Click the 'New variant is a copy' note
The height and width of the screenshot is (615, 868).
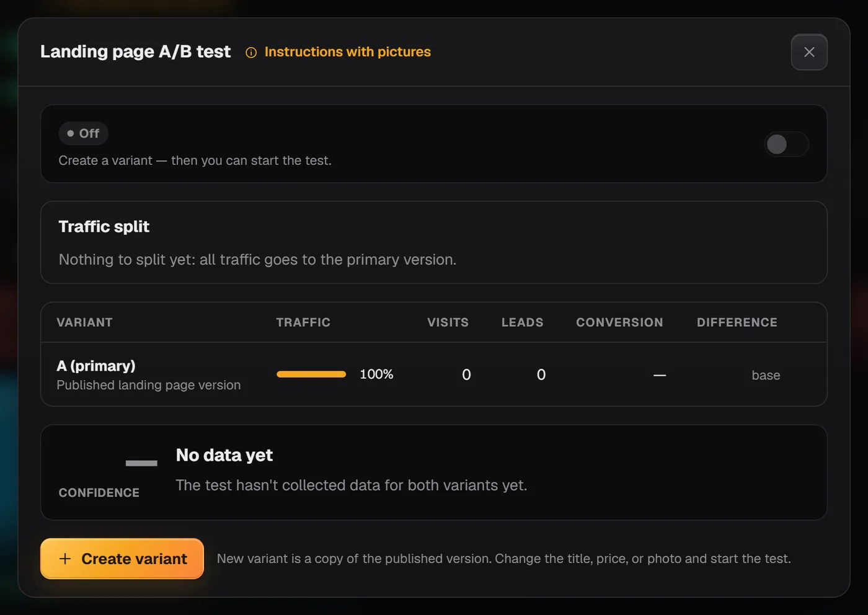pos(503,559)
